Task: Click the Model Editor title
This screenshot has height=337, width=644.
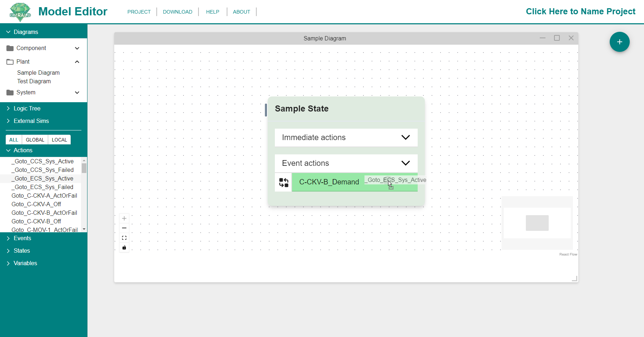Action: 73,11
